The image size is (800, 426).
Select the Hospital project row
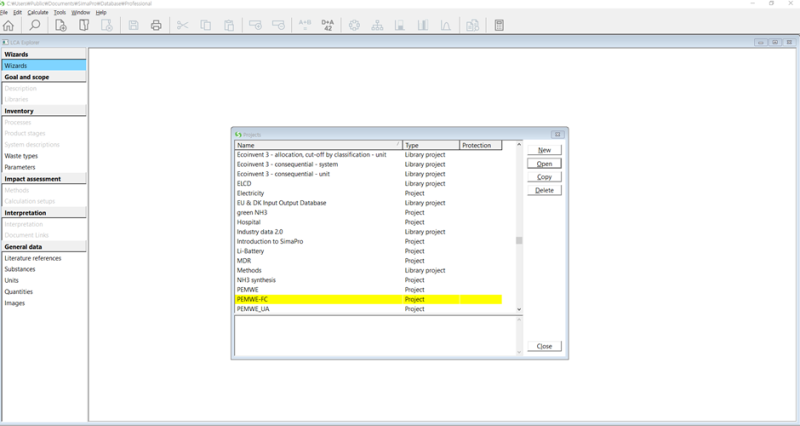(368, 222)
